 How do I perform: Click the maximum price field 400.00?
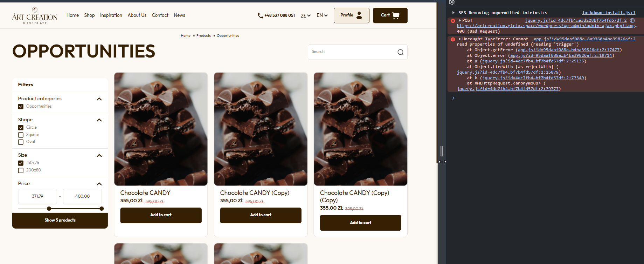tap(82, 197)
